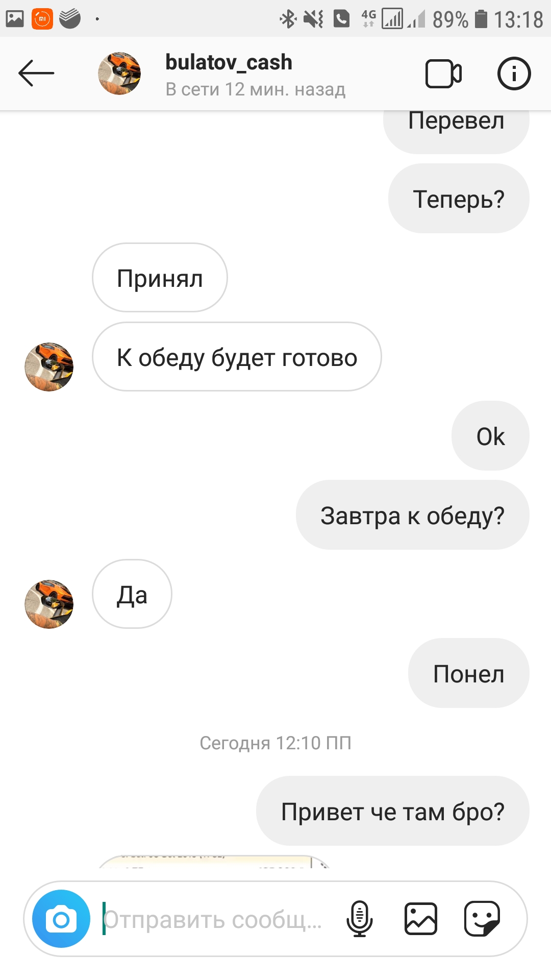Tap the microphone voice message icon
This screenshot has height=980, width=551.
click(360, 919)
